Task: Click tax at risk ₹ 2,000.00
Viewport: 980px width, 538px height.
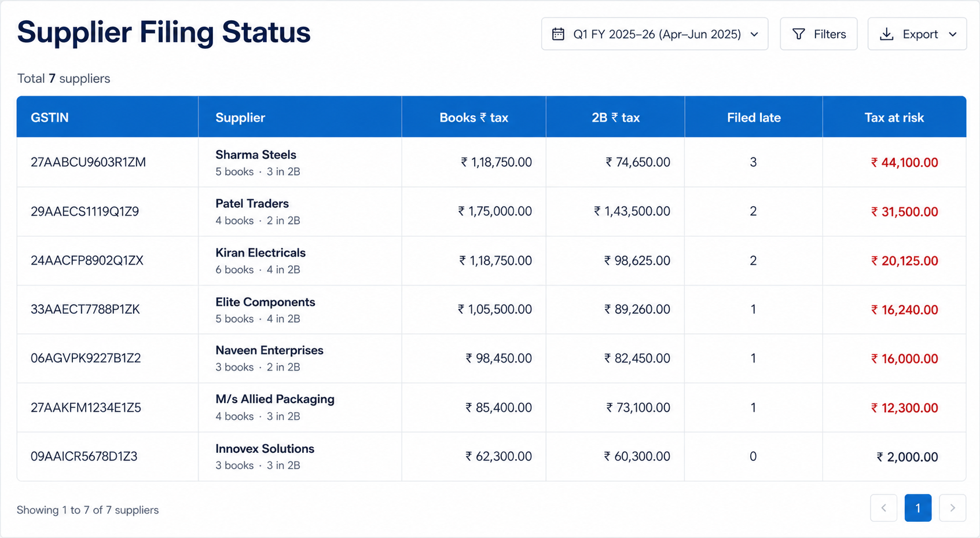Action: tap(907, 457)
